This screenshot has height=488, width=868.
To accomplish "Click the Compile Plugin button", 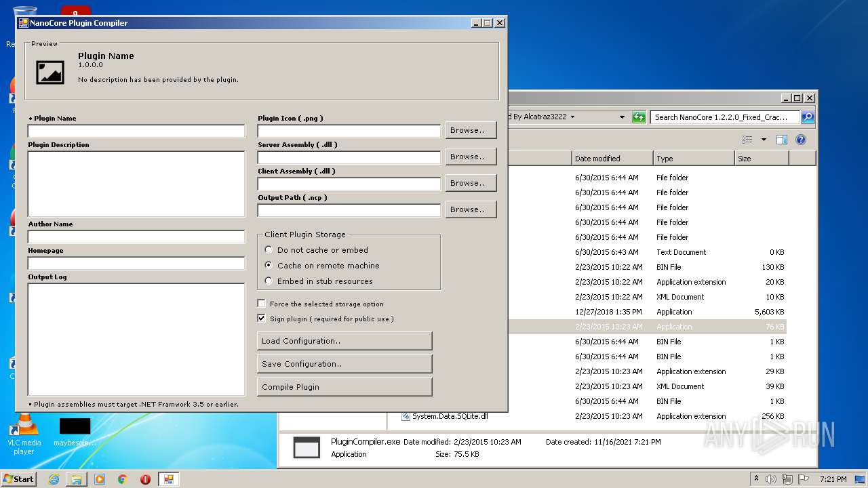I will point(344,387).
